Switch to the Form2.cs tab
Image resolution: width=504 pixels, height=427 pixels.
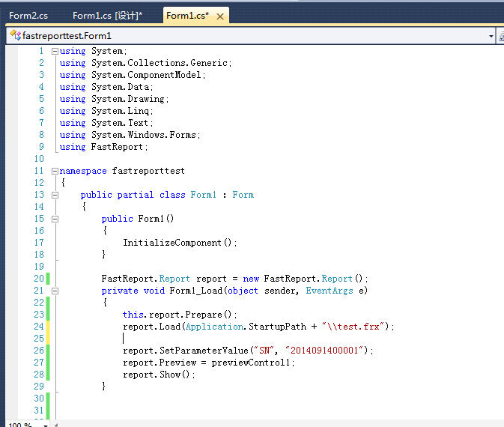click(28, 16)
